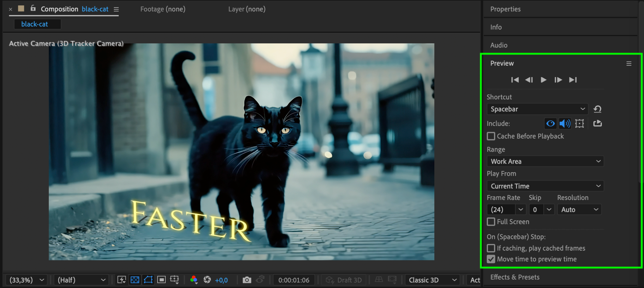Jump to first frame in Preview
The image size is (644, 288).
click(515, 80)
